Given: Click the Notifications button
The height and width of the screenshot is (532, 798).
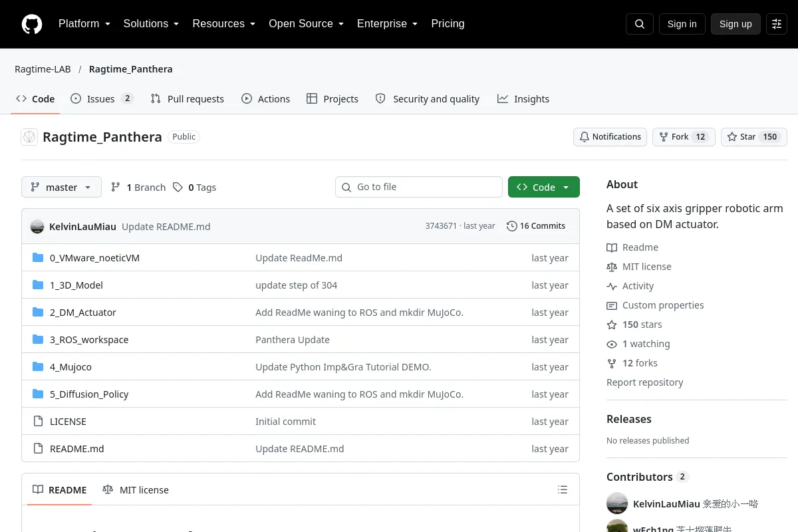Looking at the screenshot, I should point(610,137).
